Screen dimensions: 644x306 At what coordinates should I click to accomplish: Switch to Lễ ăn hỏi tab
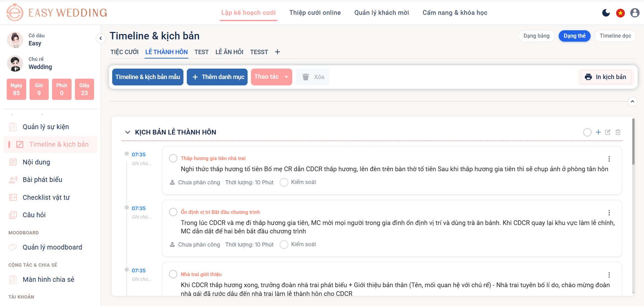229,52
